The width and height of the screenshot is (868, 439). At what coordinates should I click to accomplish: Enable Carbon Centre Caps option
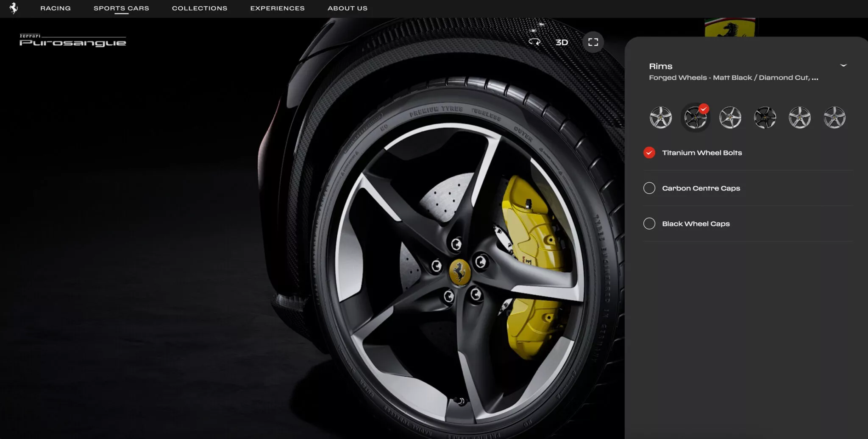click(x=649, y=188)
